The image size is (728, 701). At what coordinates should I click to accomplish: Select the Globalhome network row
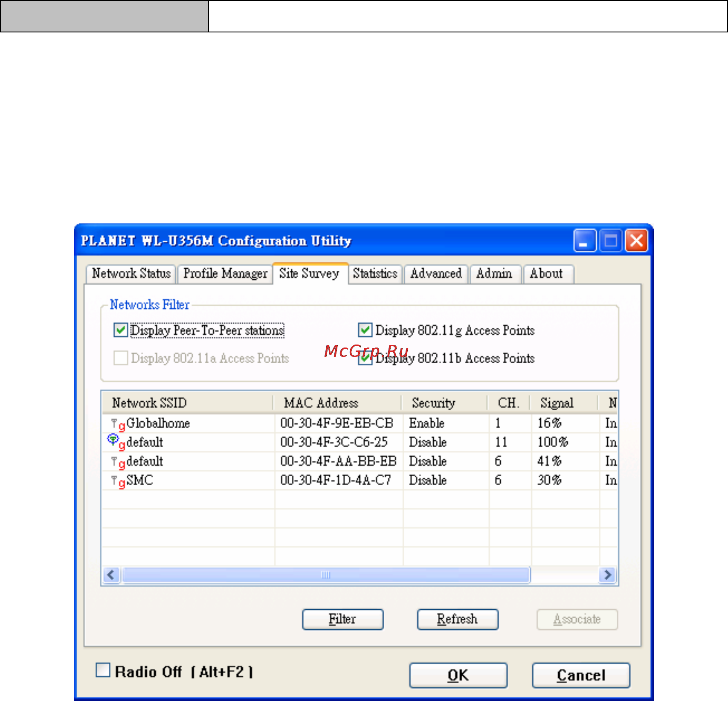tap(360, 423)
